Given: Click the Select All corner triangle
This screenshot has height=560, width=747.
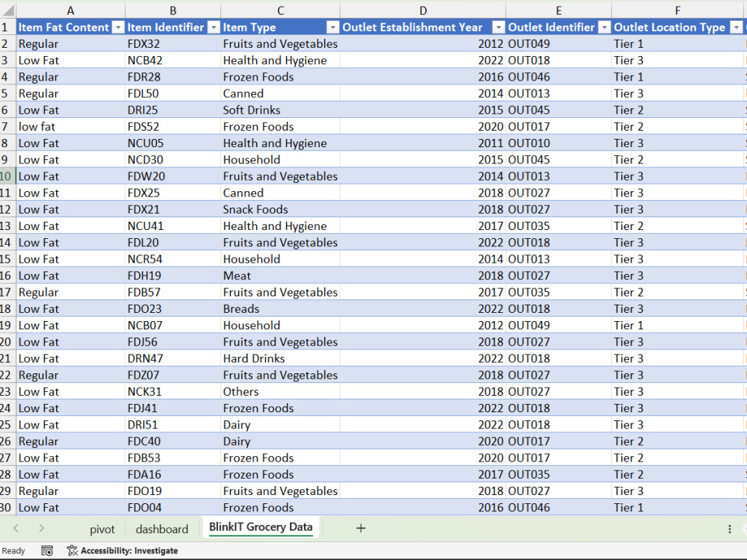Looking at the screenshot, I should tap(8, 10).
